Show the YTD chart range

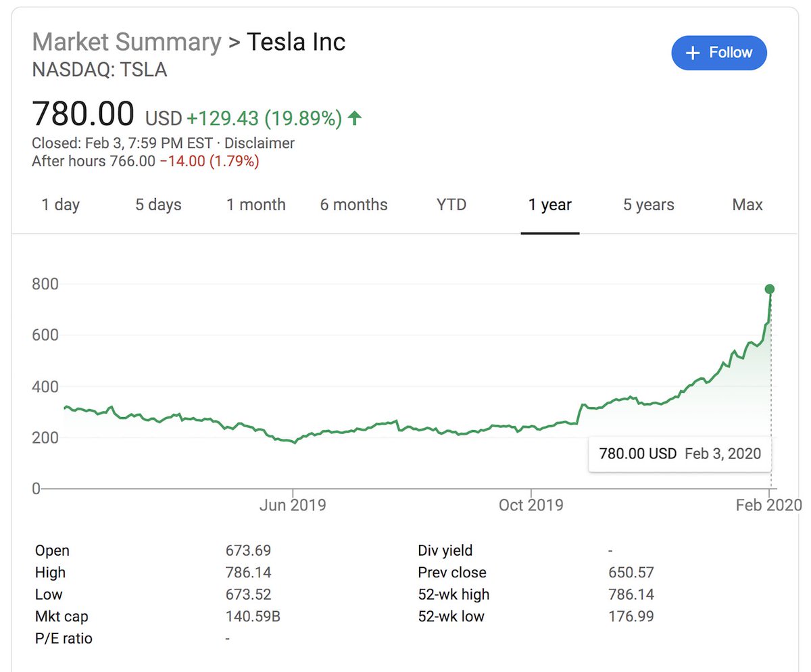click(451, 205)
